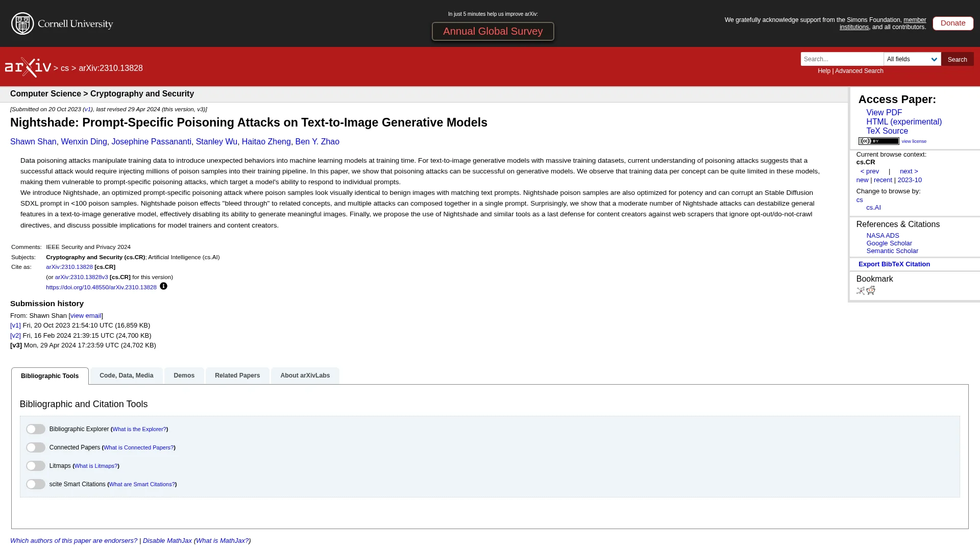The height and width of the screenshot is (551, 980).
Task: Open the All fields search dropdown
Action: 912,59
